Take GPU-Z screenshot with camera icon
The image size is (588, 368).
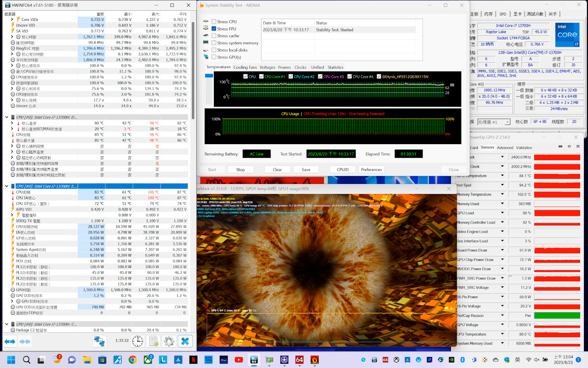pos(560,146)
